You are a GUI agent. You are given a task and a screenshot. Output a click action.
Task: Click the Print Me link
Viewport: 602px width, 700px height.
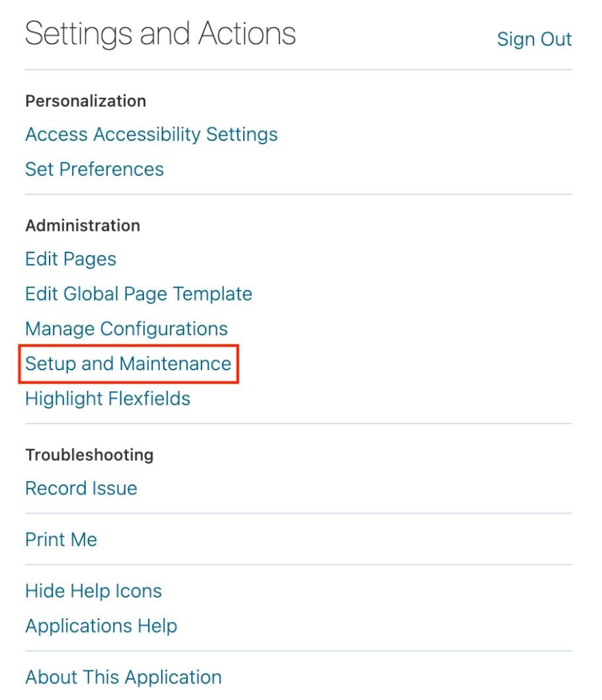(x=61, y=539)
